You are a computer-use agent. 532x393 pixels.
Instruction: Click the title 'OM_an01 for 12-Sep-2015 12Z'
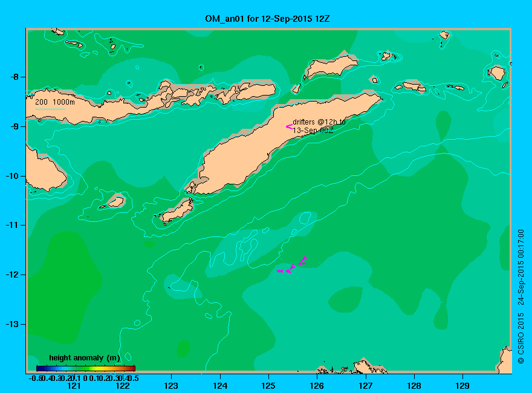click(267, 19)
